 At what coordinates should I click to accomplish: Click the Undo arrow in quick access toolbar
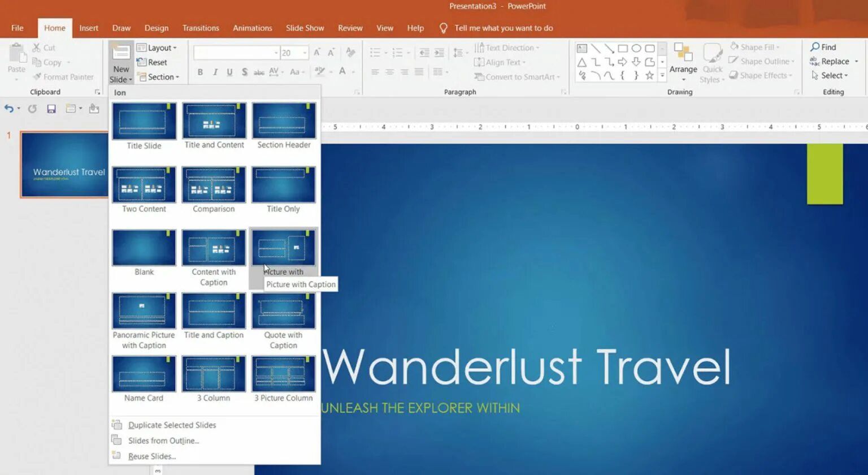point(9,109)
